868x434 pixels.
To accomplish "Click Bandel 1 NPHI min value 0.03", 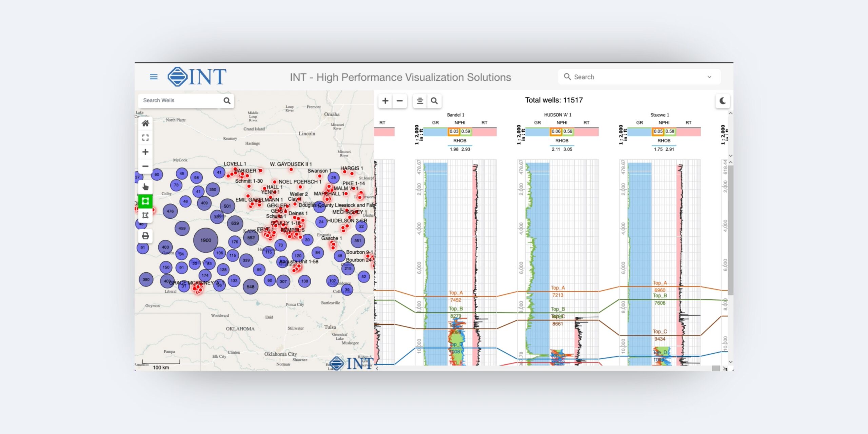I will pyautogui.click(x=454, y=131).
